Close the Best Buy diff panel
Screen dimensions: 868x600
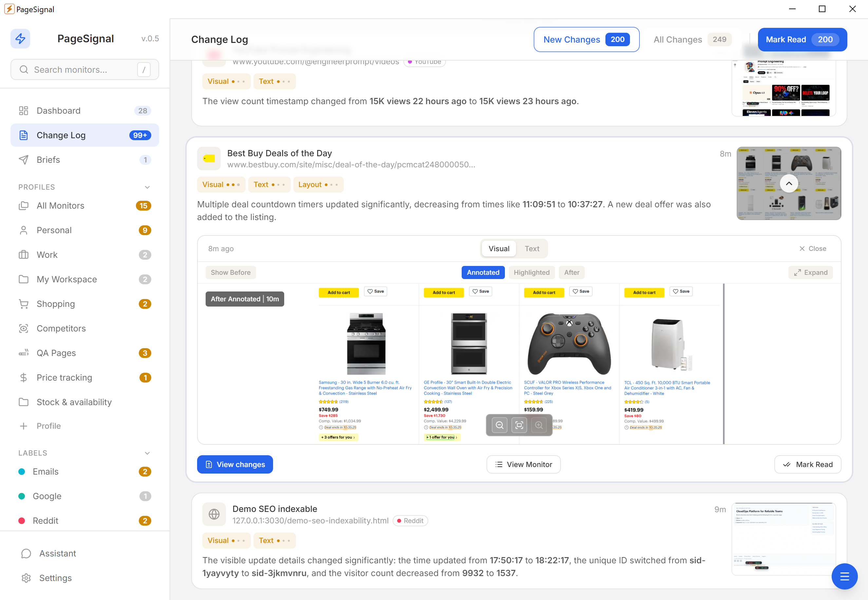(x=812, y=249)
